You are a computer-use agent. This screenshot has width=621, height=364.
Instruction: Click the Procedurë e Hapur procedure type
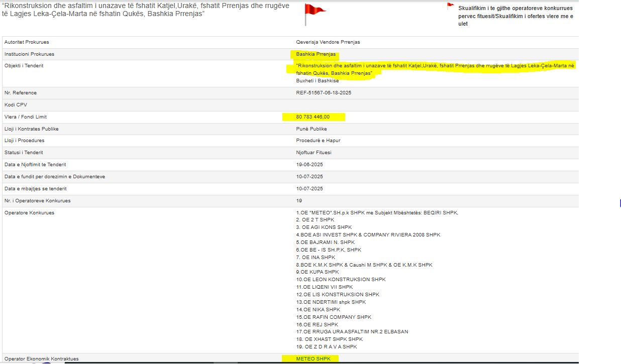coord(318,141)
